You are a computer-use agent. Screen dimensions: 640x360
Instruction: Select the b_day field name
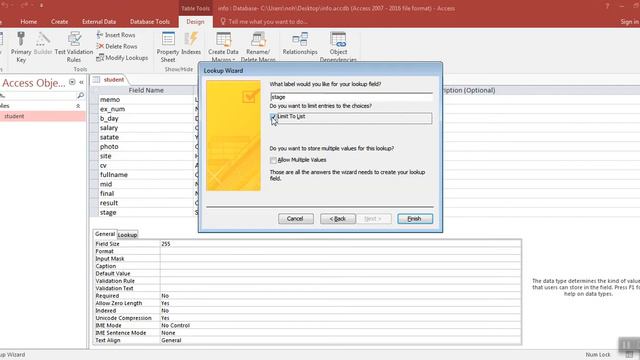tap(109, 118)
